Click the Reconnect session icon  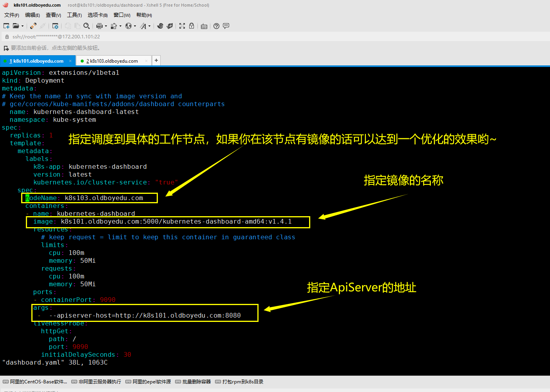(33, 26)
